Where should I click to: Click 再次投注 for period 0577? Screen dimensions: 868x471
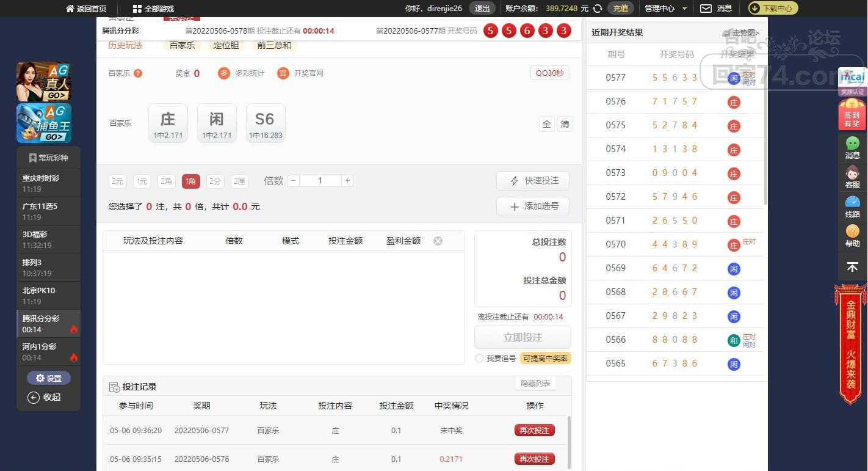534,430
